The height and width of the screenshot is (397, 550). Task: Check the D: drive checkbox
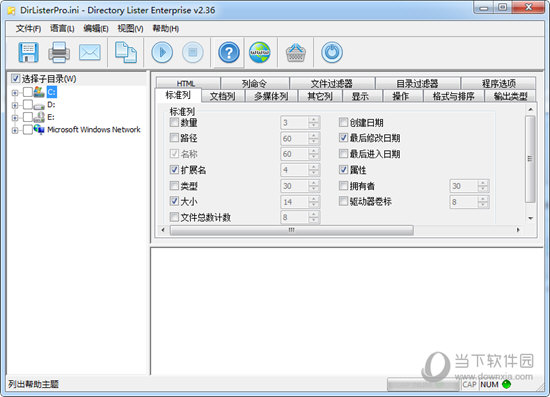28,105
